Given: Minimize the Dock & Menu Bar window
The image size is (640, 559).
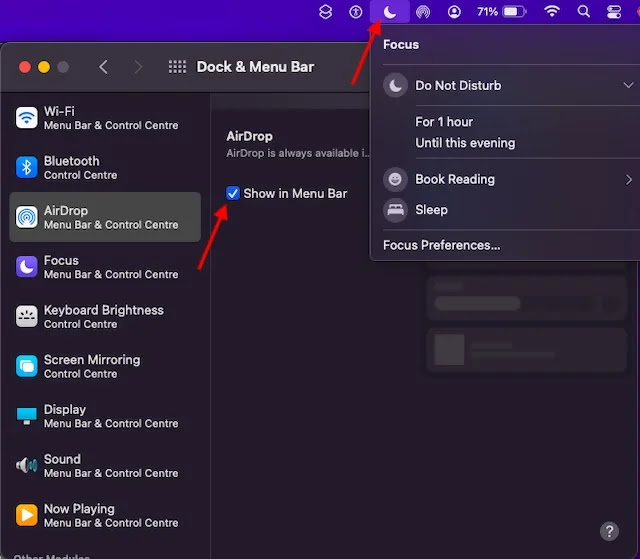Looking at the screenshot, I should click(x=44, y=67).
